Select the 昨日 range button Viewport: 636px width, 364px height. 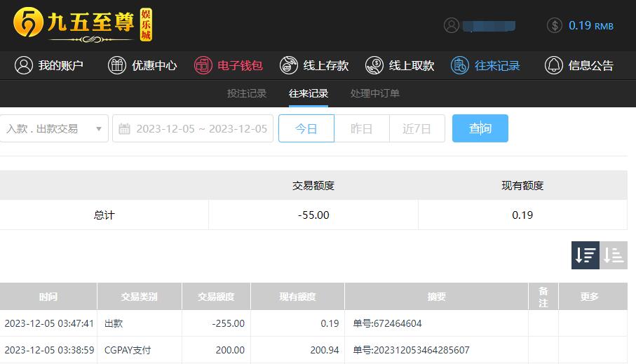[361, 128]
